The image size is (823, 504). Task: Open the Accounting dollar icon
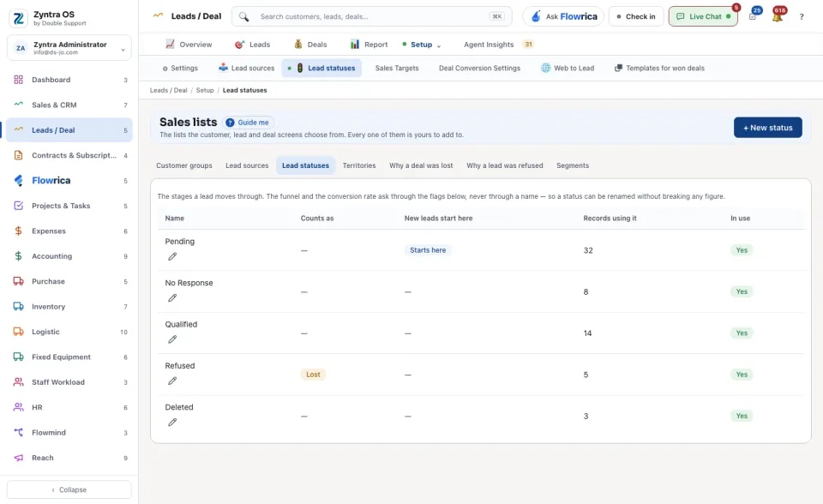point(18,256)
